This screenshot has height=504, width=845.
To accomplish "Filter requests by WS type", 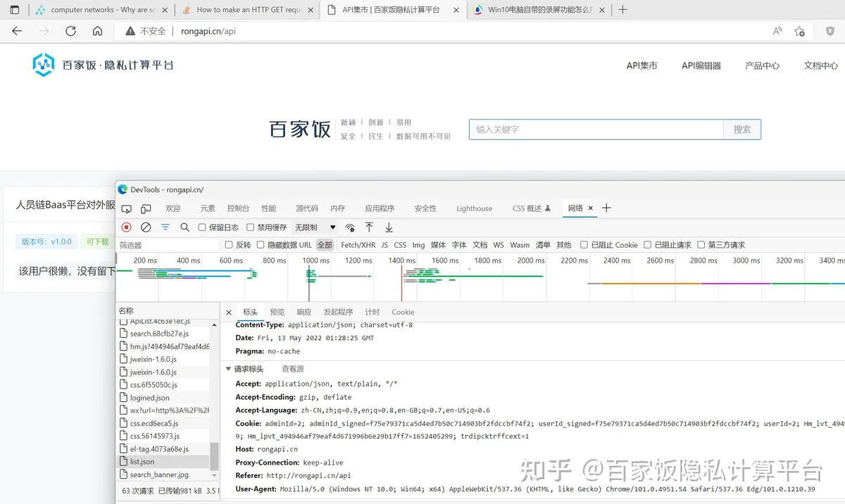I will pos(499,245).
